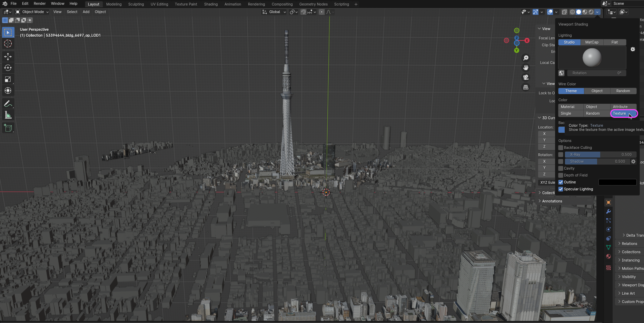Click the Cursor tool icon

[8, 44]
